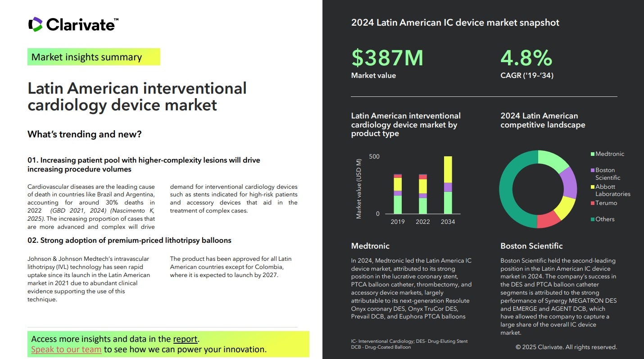Select the Medtronic legend color swatch

click(x=593, y=154)
